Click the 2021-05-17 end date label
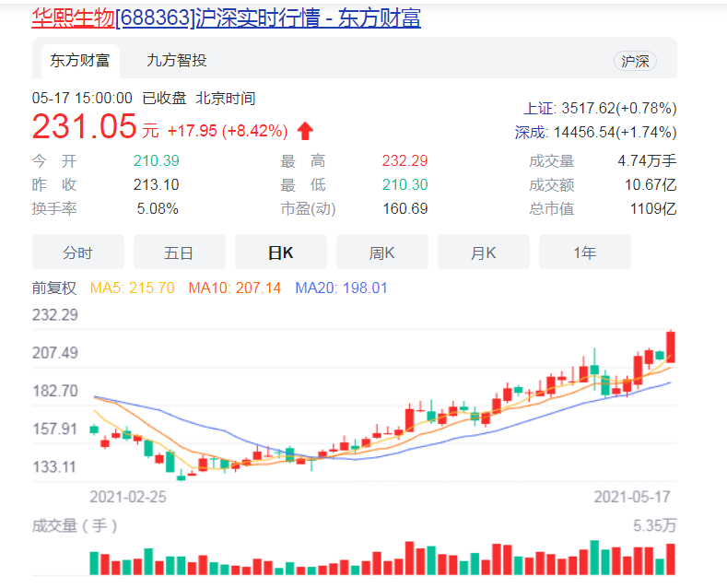The height and width of the screenshot is (588, 727). click(632, 497)
